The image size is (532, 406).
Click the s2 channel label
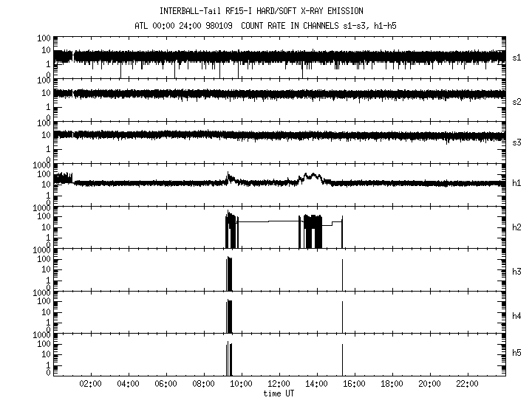pyautogui.click(x=517, y=101)
